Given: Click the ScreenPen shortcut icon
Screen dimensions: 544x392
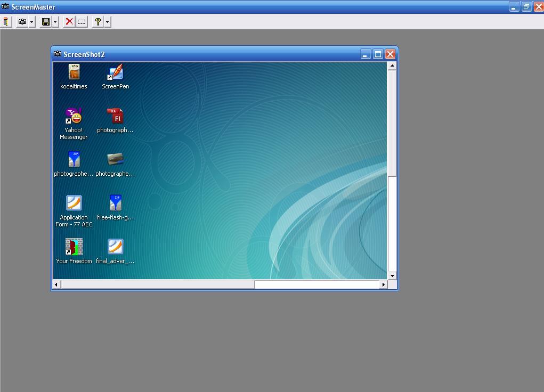Looking at the screenshot, I should [115, 72].
